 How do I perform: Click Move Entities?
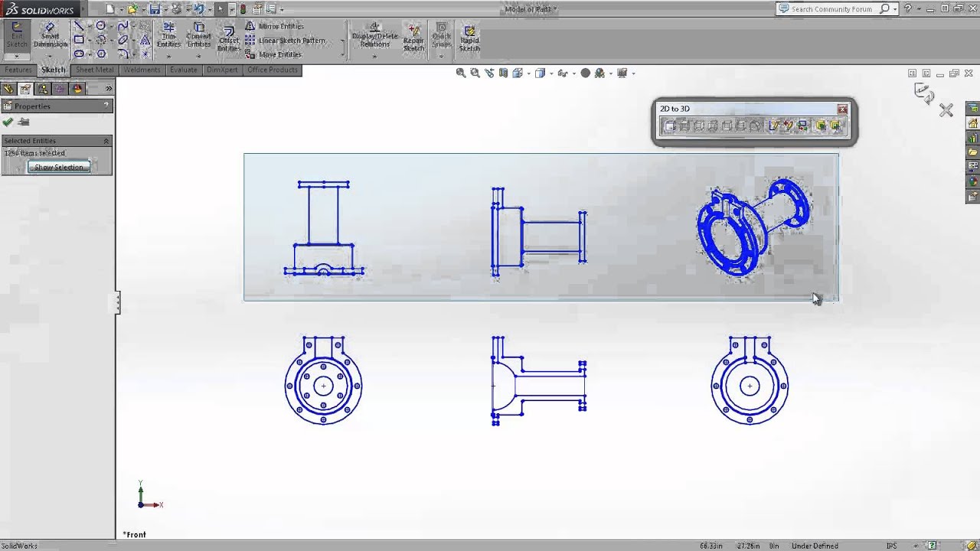coord(273,54)
